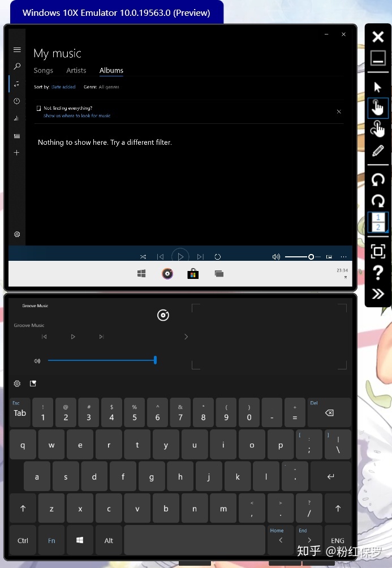Open Groove Music settings gear in sidebar
This screenshot has height=568, width=392.
[x=17, y=234]
